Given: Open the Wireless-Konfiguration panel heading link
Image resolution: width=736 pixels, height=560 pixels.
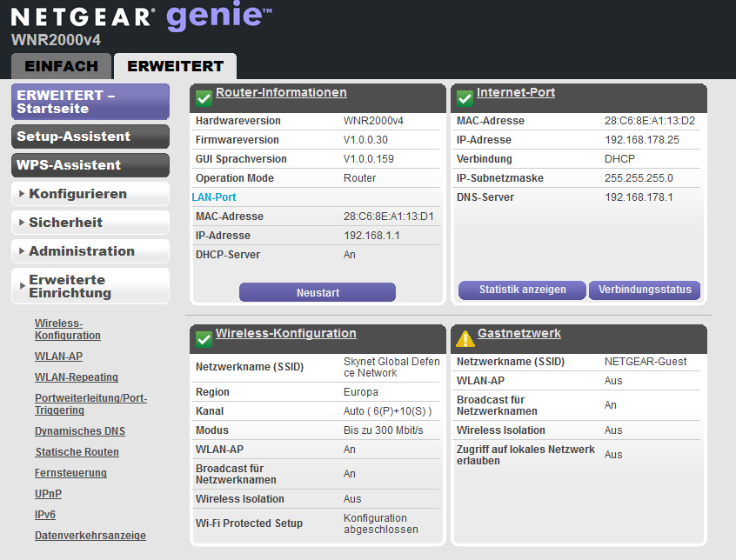Looking at the screenshot, I should tap(286, 333).
